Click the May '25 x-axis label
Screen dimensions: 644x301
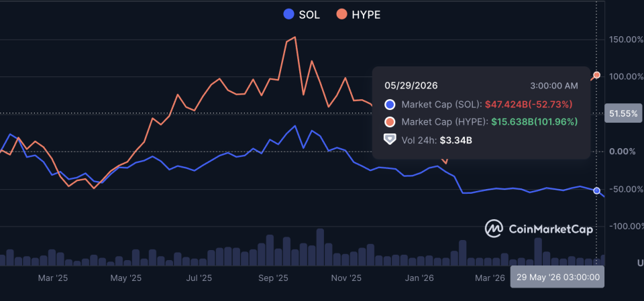pos(126,278)
